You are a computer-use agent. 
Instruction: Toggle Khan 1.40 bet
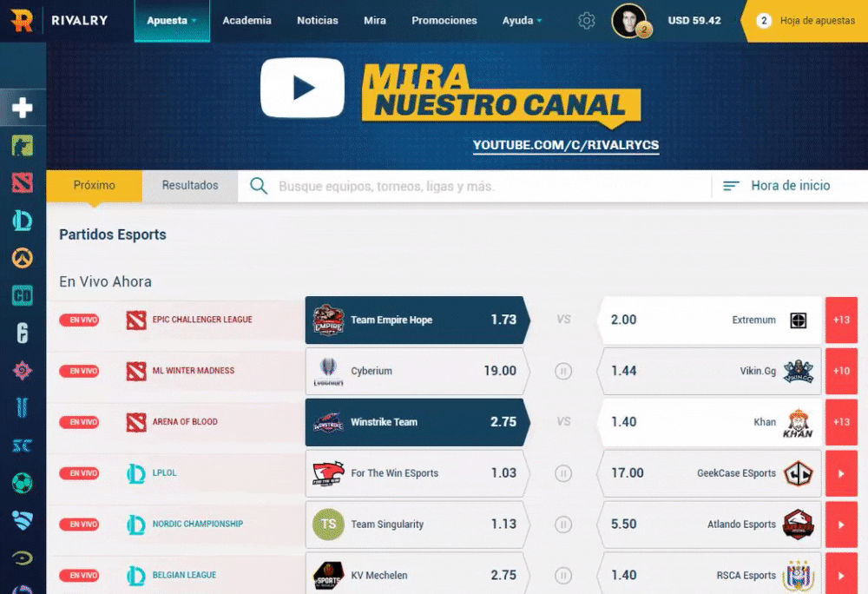(710, 422)
